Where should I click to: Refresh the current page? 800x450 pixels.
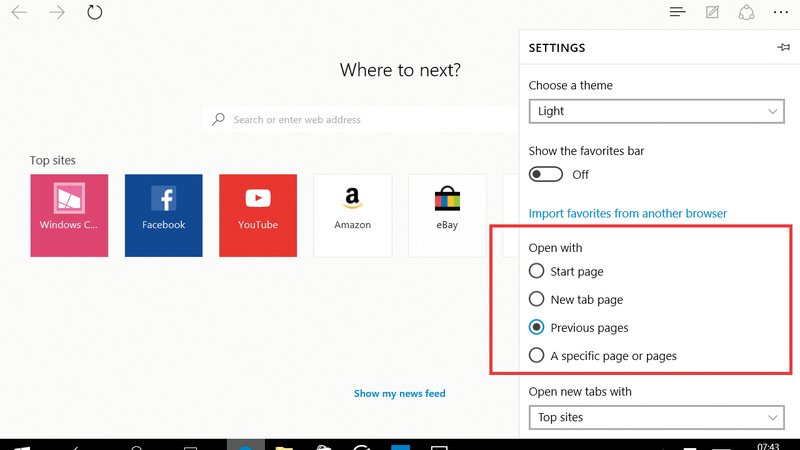click(95, 13)
